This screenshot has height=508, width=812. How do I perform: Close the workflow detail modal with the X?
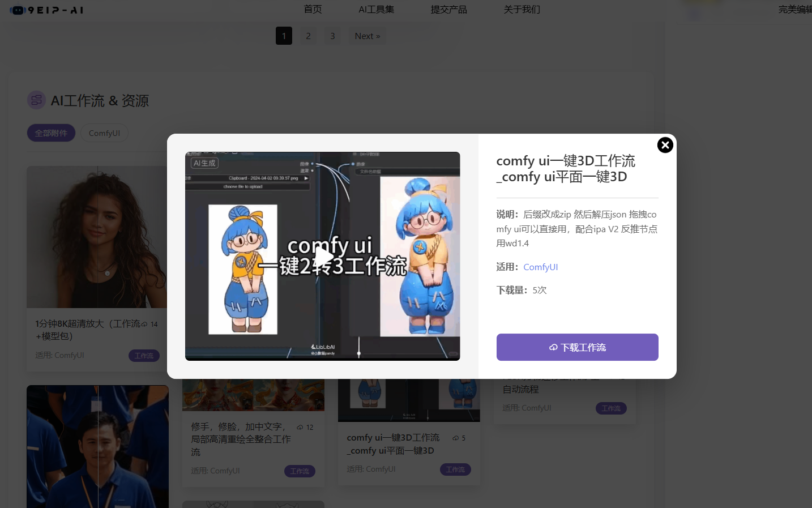coord(665,144)
